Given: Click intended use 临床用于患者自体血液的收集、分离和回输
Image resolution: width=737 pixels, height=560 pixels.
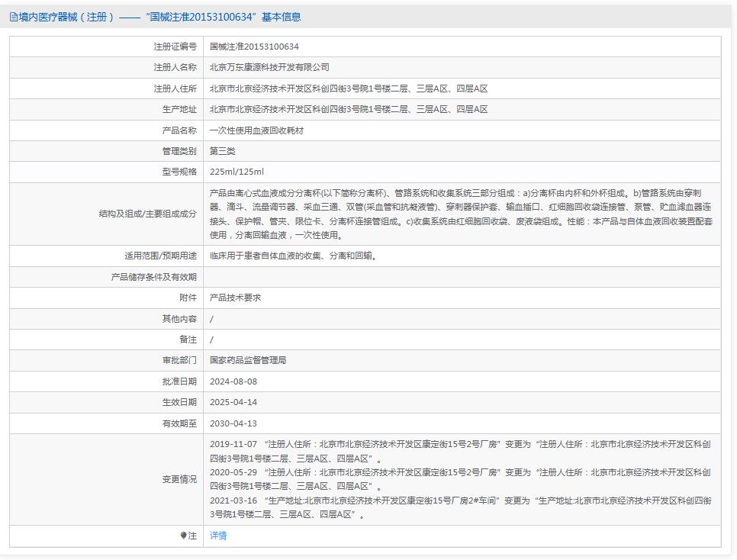Looking at the screenshot, I should [293, 256].
